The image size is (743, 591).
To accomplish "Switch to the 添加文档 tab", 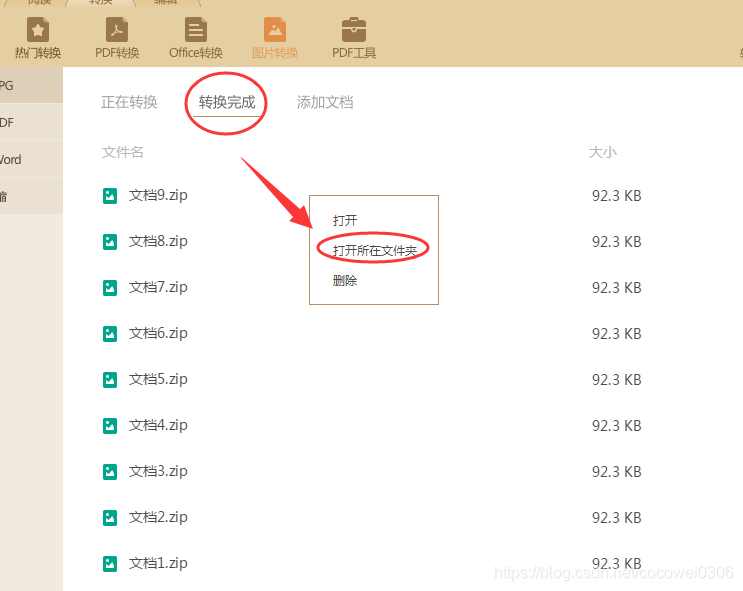I will click(x=325, y=102).
